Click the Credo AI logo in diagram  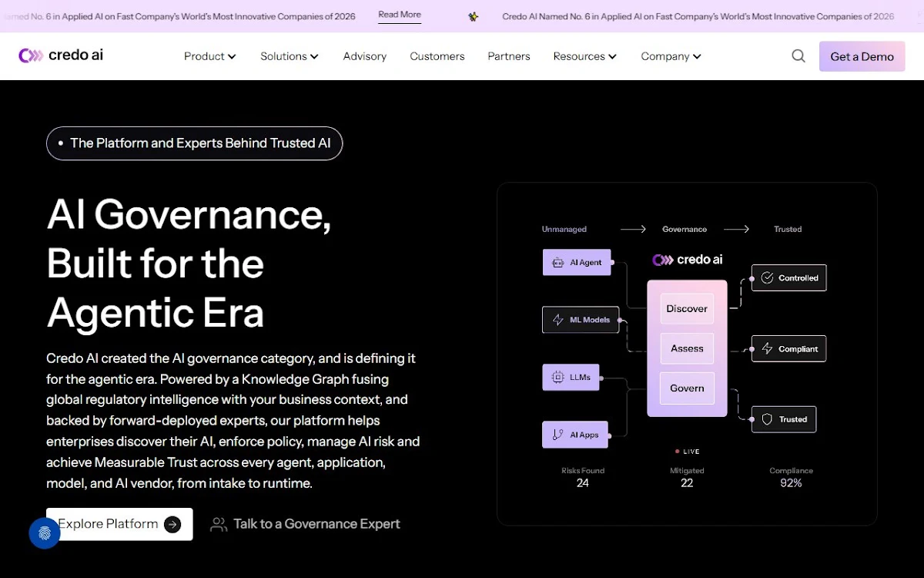click(x=688, y=260)
